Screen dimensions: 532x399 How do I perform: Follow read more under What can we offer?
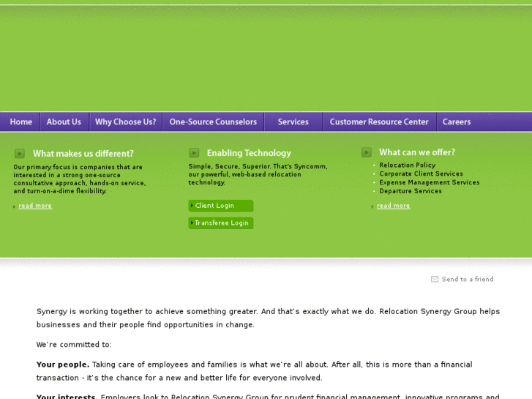(x=394, y=206)
